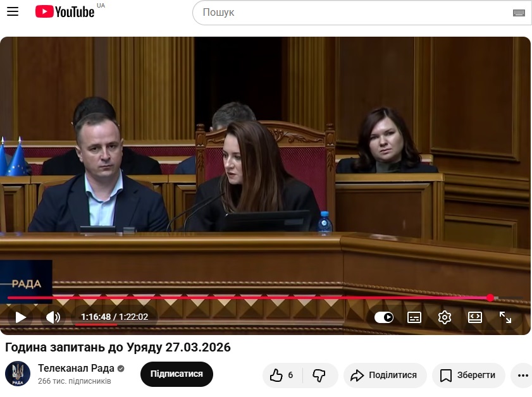Mute the video volume
532x397 pixels.
(x=53, y=317)
